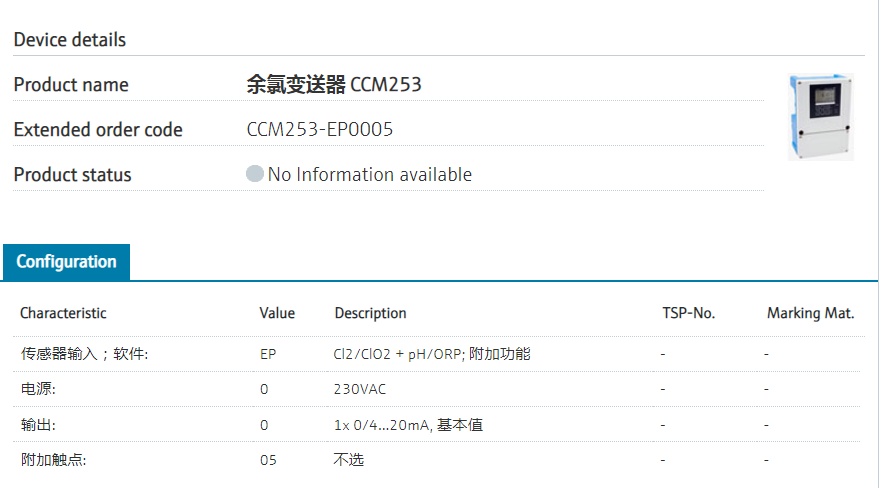Select the Configuration tab

[x=66, y=262]
